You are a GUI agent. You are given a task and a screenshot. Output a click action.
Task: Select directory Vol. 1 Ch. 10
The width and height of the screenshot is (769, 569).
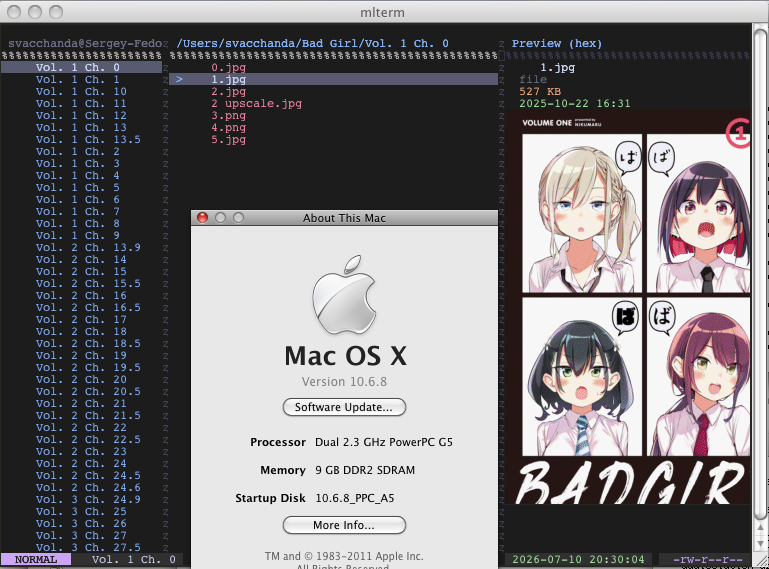tap(81, 91)
